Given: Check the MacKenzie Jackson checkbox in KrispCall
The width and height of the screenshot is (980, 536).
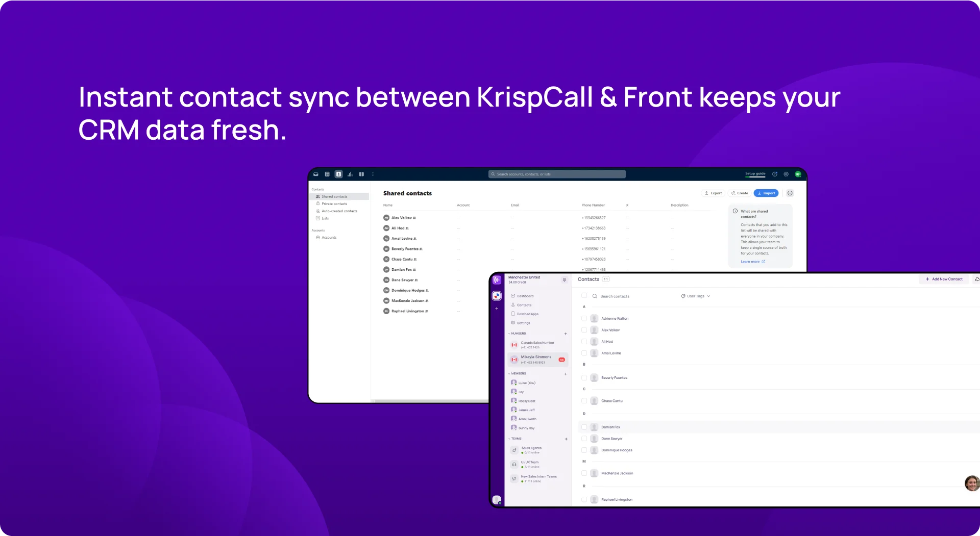Looking at the screenshot, I should (584, 473).
